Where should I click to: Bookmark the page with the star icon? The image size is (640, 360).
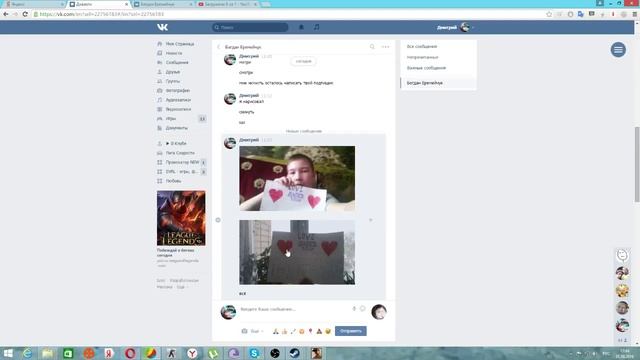coord(549,14)
